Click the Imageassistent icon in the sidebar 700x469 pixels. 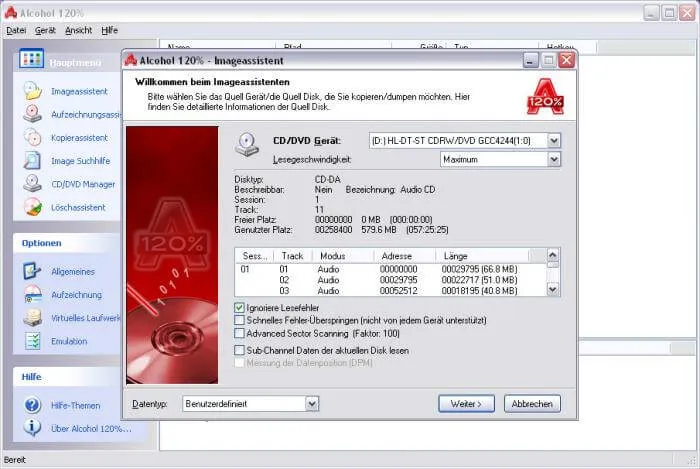click(33, 91)
